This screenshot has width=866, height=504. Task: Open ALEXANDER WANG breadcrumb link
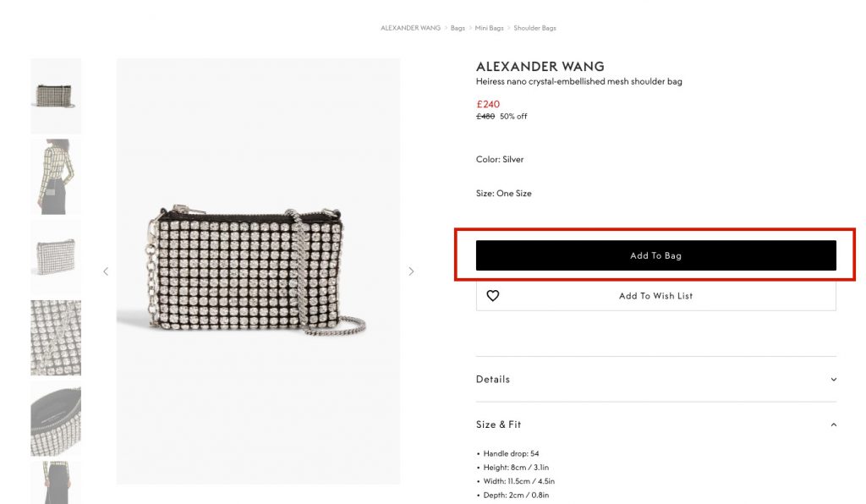[x=410, y=28]
